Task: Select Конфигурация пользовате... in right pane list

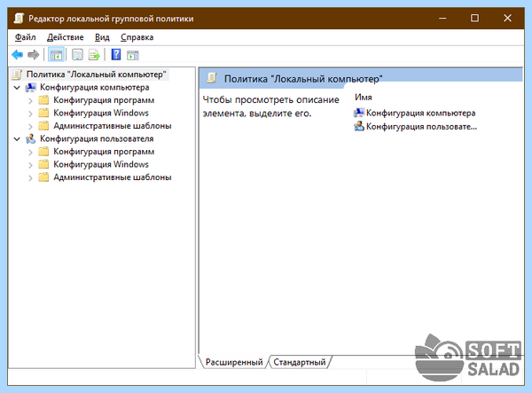Action: click(x=421, y=126)
